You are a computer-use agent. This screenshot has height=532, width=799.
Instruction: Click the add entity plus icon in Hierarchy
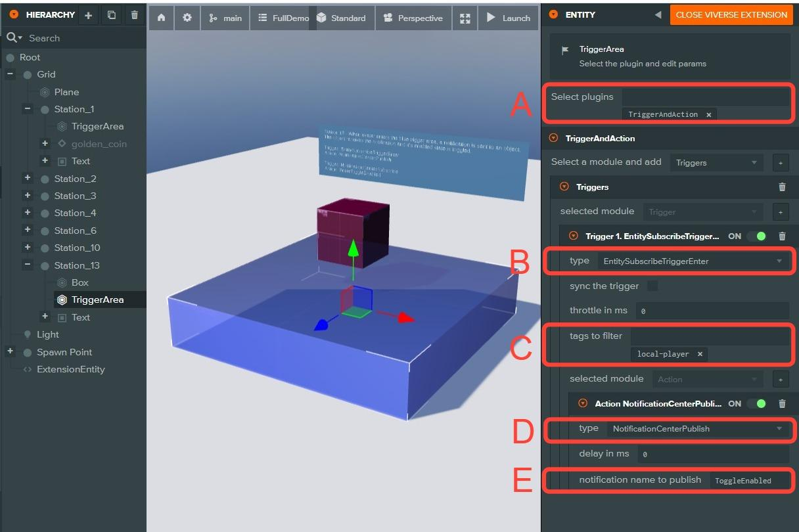pos(89,15)
